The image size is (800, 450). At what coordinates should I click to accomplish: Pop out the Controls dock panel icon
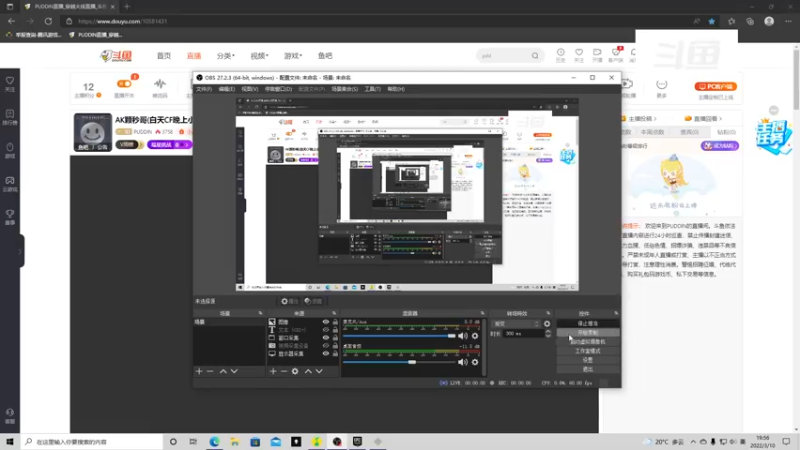616,313
